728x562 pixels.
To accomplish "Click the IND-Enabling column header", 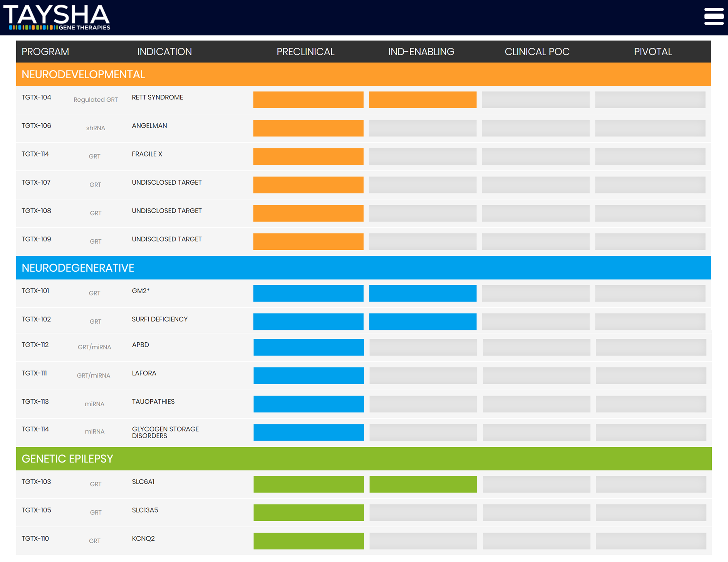I will (x=421, y=52).
